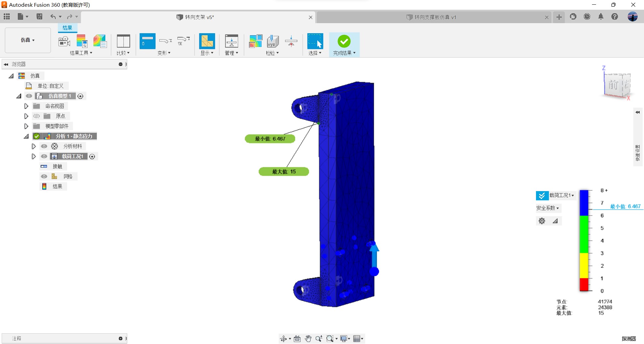Open the 载荷工况1 legend dropdown
The width and height of the screenshot is (644, 344).
(561, 195)
